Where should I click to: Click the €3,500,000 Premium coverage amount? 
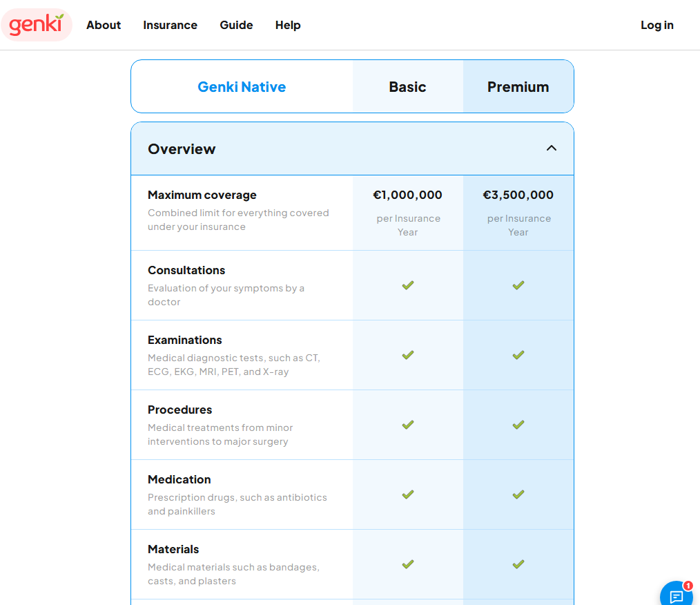click(518, 195)
